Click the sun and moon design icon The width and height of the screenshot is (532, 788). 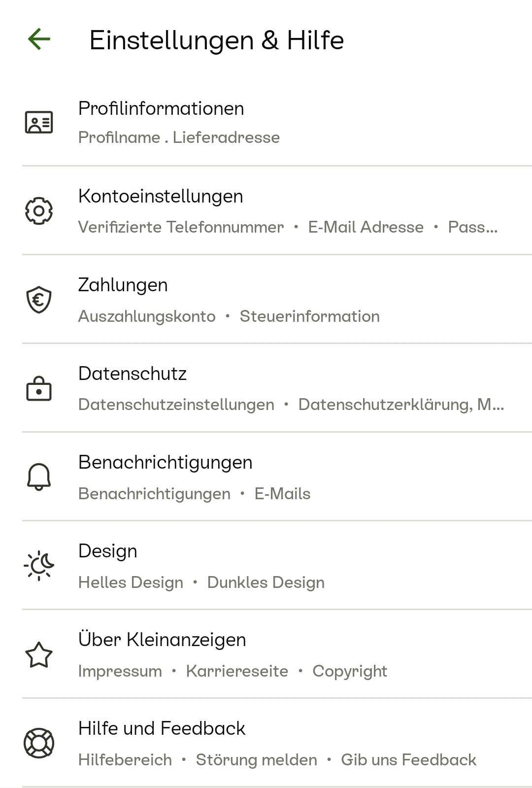[39, 566]
